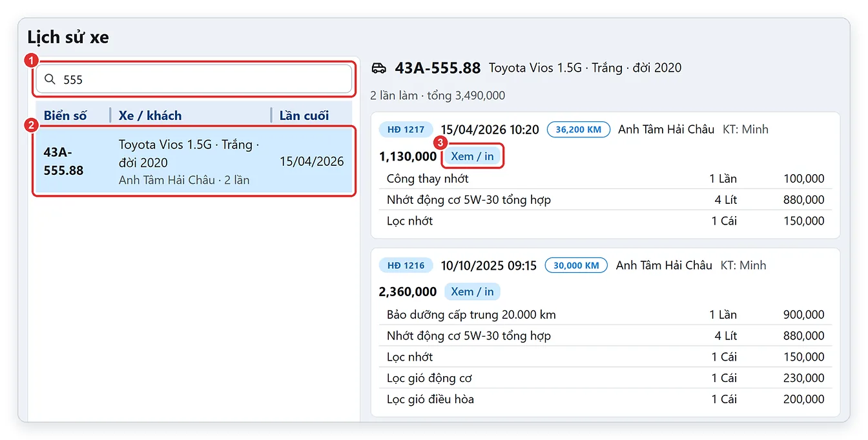
Task: Click the 200,000 price value
Action: pos(803,399)
